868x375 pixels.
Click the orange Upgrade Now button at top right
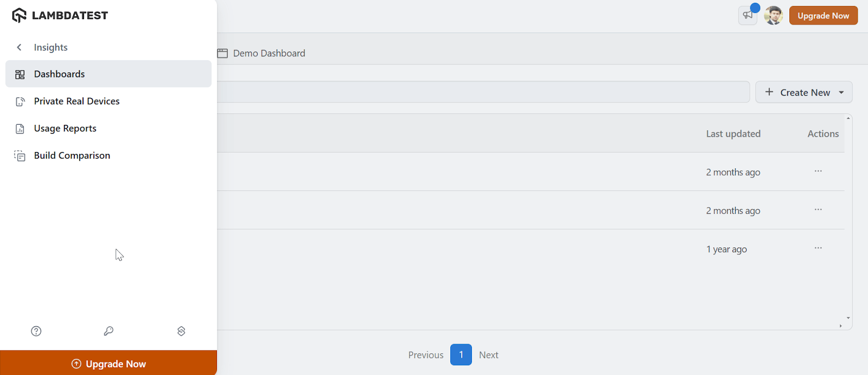pyautogui.click(x=823, y=16)
